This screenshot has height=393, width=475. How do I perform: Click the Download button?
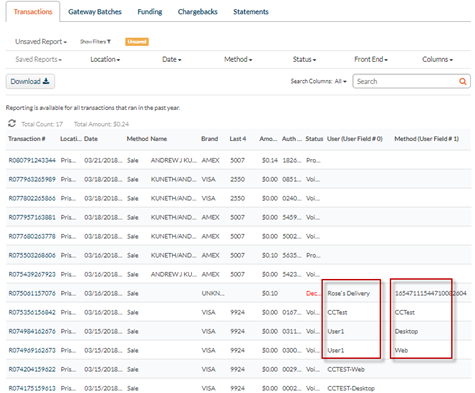coord(30,81)
